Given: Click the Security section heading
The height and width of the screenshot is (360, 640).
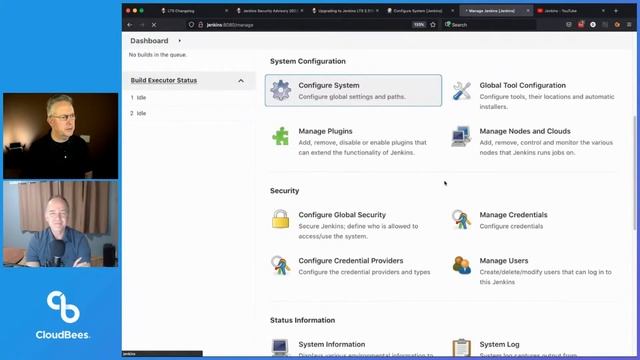Looking at the screenshot, I should 284,191.
